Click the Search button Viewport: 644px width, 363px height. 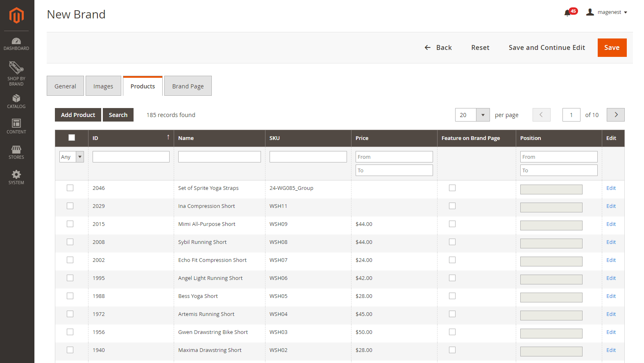(118, 115)
